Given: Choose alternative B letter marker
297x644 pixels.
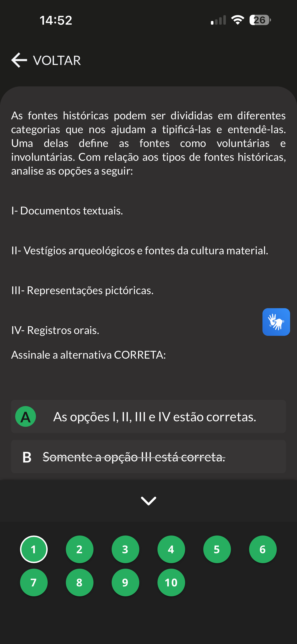Looking at the screenshot, I should 27,457.
